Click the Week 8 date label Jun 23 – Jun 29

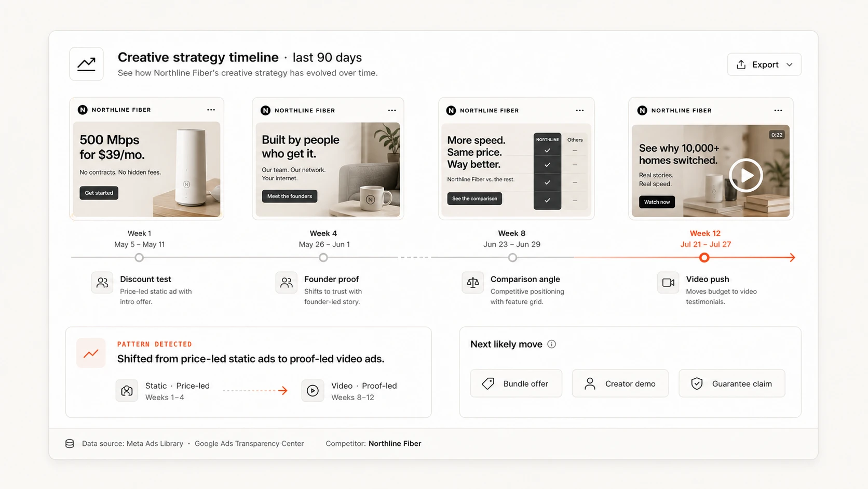pos(512,244)
